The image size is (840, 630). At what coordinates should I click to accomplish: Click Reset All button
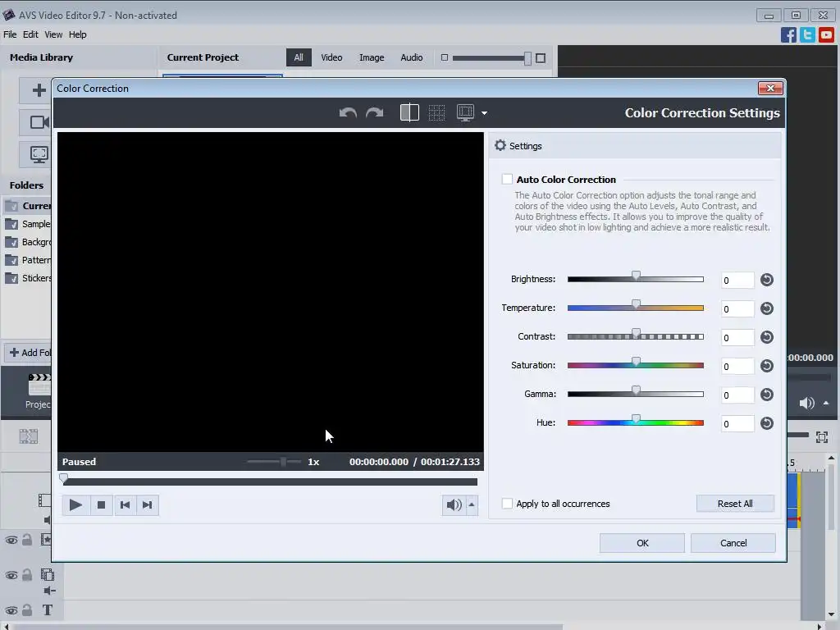click(x=735, y=504)
